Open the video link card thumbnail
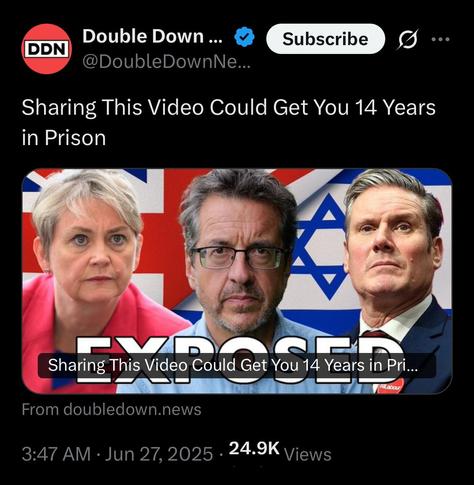 237,281
